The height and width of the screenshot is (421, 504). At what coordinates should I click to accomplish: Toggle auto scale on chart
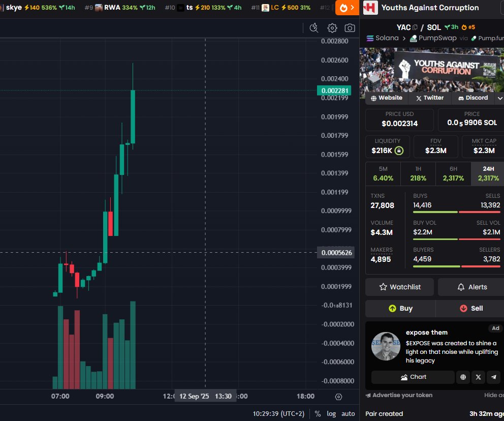click(348, 414)
